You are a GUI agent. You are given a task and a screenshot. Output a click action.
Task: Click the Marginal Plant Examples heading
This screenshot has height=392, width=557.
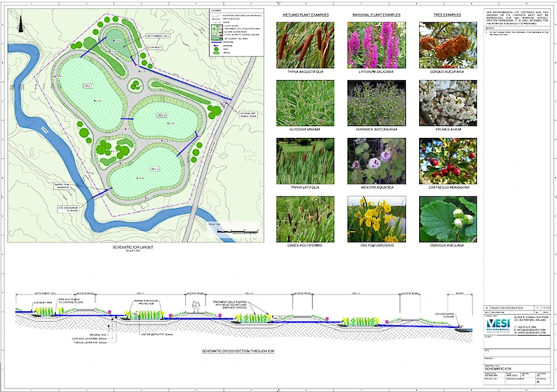pos(376,15)
